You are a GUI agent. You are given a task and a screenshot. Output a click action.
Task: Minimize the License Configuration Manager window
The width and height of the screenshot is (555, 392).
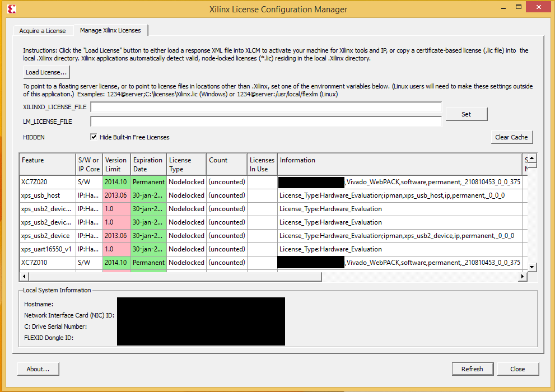pyautogui.click(x=503, y=7)
